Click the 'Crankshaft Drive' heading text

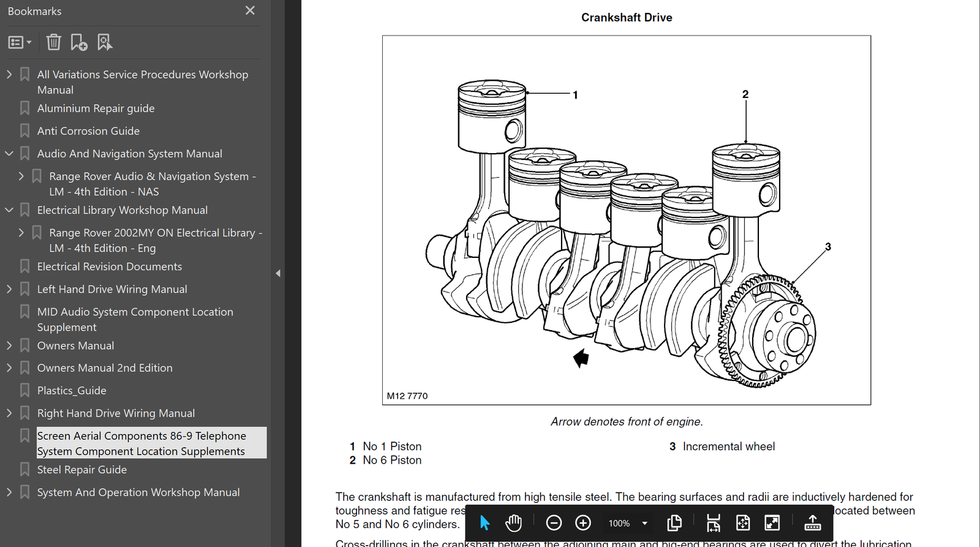click(x=627, y=18)
